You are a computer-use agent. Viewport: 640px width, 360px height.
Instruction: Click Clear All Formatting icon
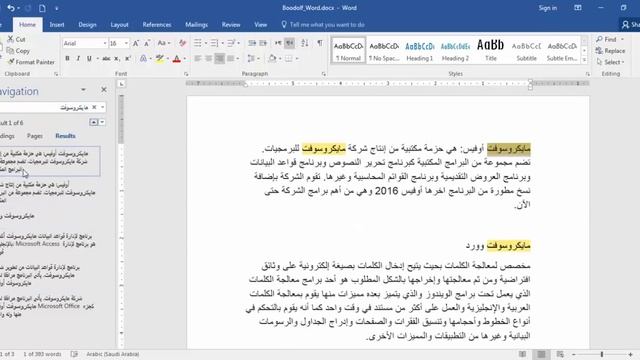(x=182, y=43)
